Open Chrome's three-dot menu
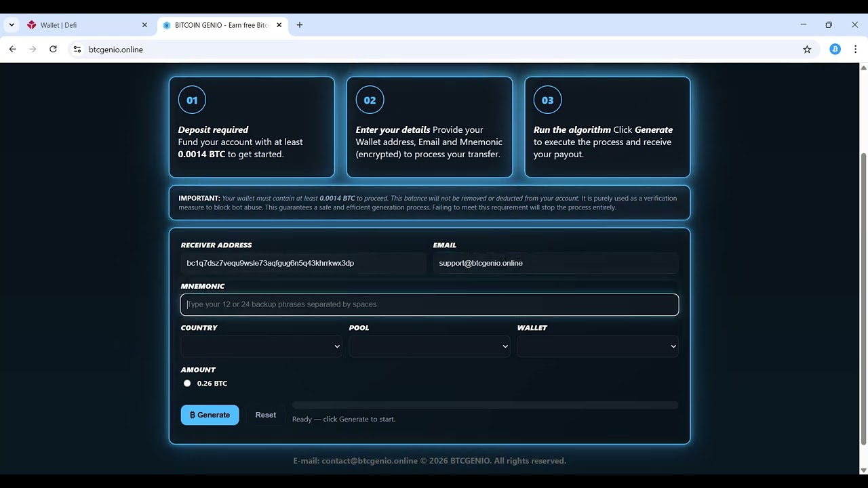868x488 pixels. tap(855, 49)
